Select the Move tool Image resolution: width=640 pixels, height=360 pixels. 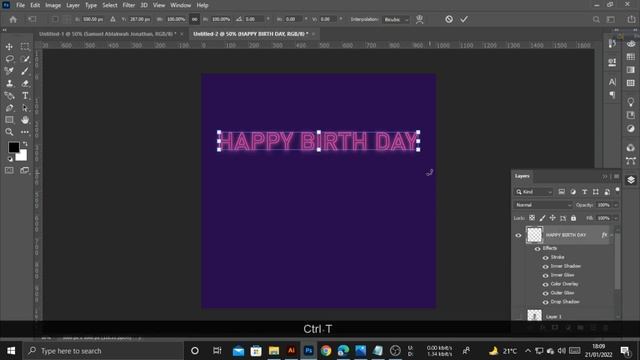[x=9, y=47]
